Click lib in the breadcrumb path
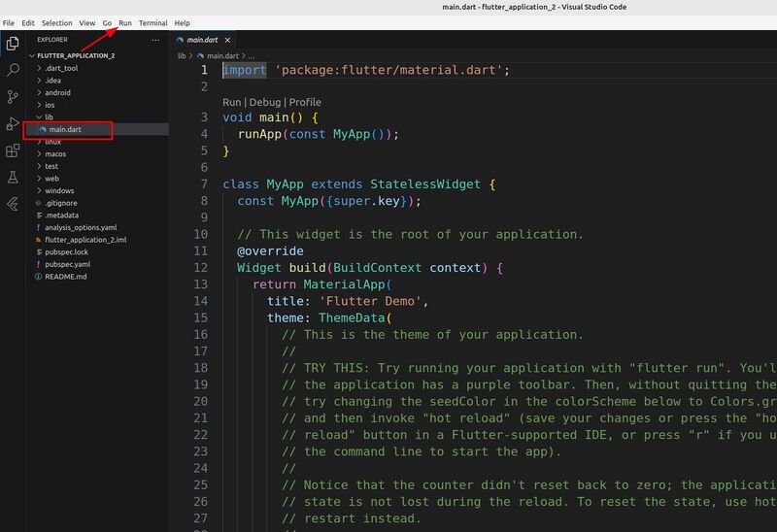Viewport: 777px width, 532px height. (x=182, y=56)
